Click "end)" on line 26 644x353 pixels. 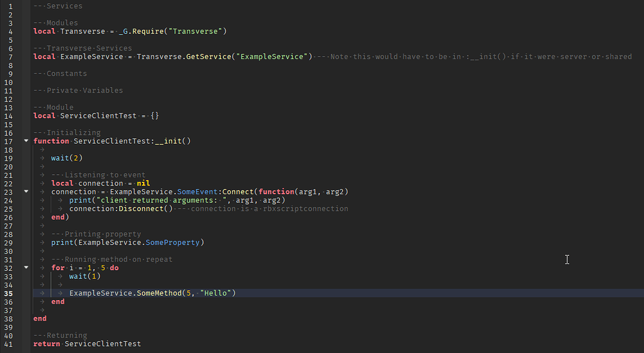pyautogui.click(x=60, y=217)
